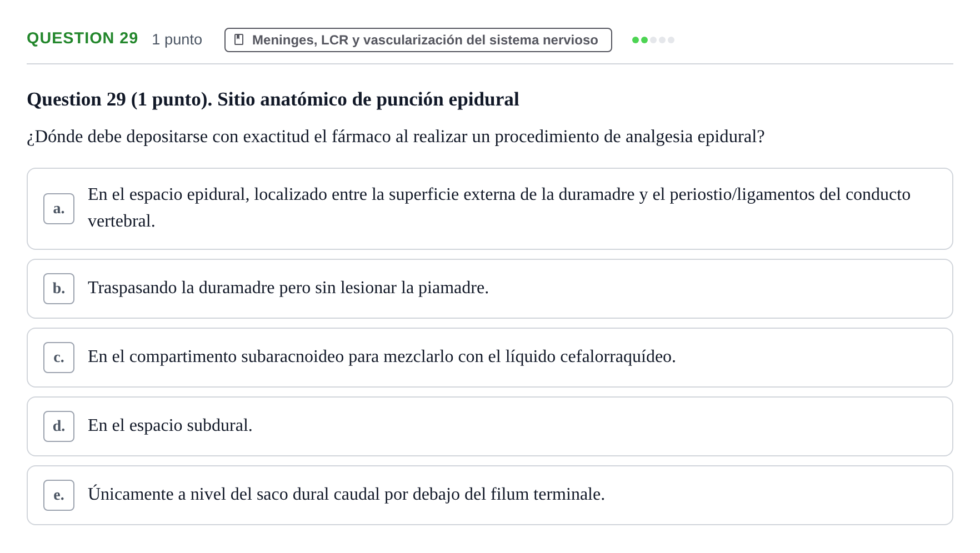980x553 pixels.
Task: Click heading 'Sitio anatómico de punción epidural'
Action: pos(368,99)
